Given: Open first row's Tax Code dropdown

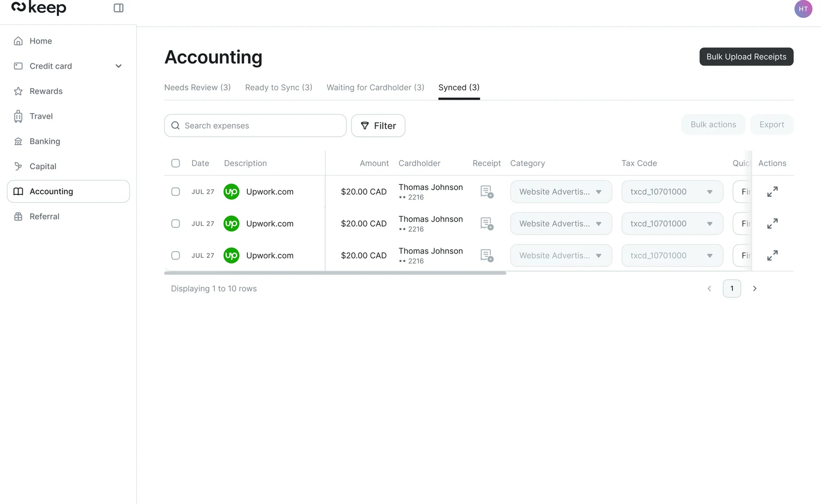Looking at the screenshot, I should tap(672, 192).
